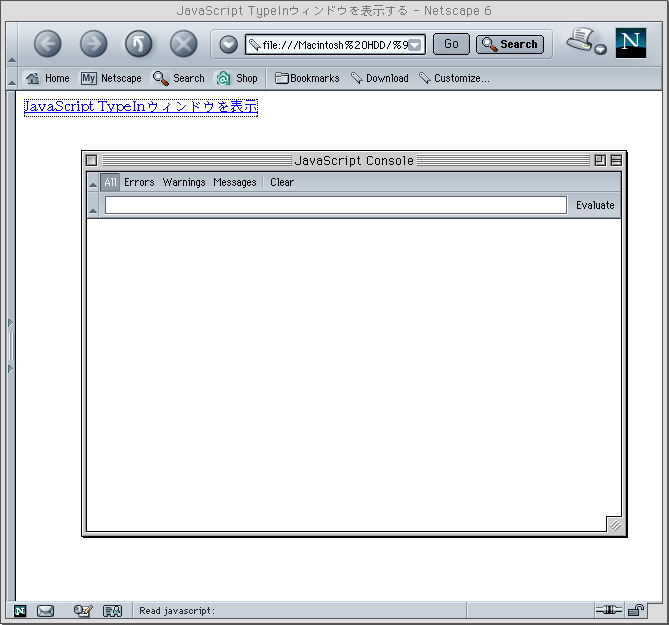Click the "Read javascript:" status text
The width and height of the screenshot is (669, 625).
pos(177,611)
